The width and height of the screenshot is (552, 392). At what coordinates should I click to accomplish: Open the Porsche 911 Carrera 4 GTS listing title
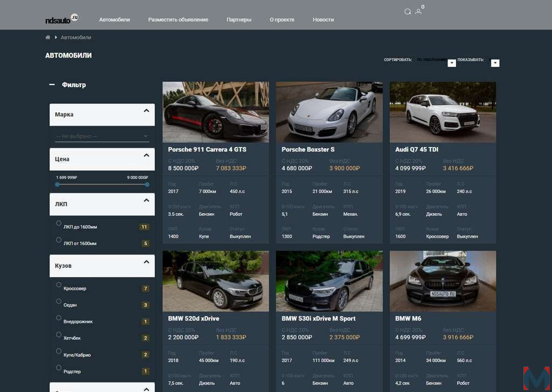208,149
